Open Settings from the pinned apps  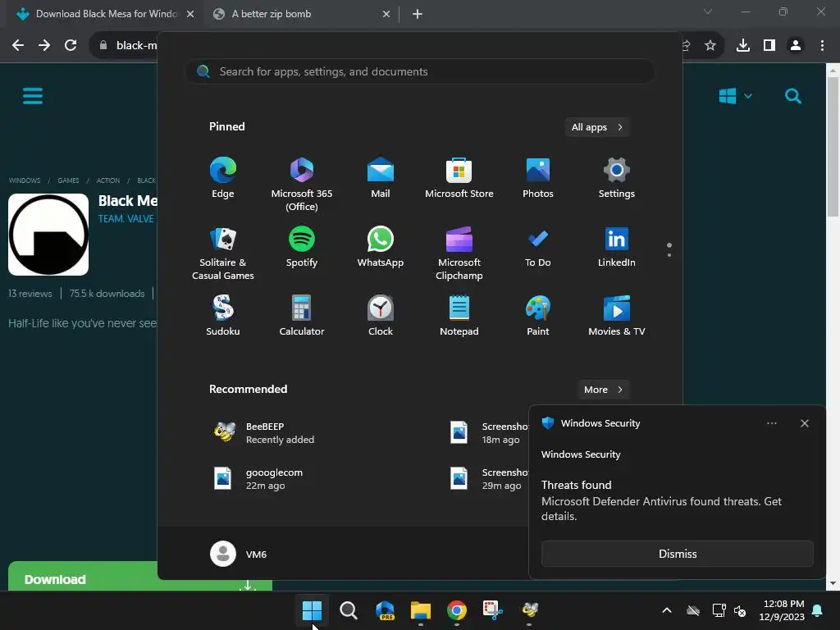coord(617,178)
